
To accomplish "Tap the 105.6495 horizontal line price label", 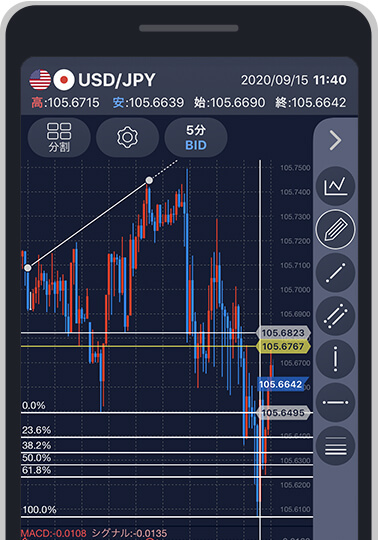I will [x=283, y=413].
